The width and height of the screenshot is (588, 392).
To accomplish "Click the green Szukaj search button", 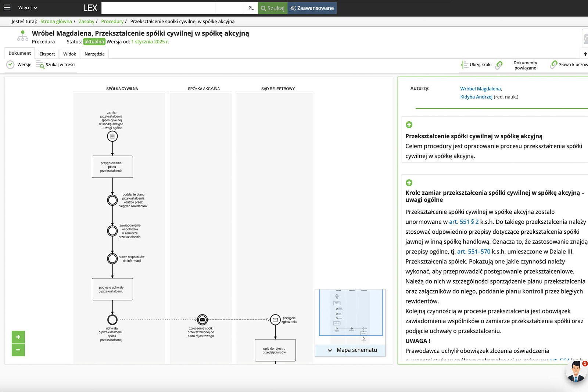I will pos(273,8).
